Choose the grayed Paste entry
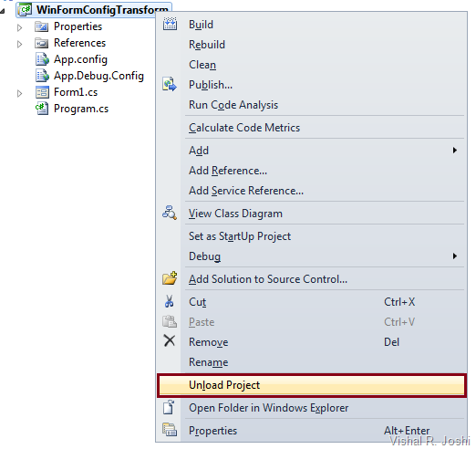This screenshot has width=476, height=449. 312,322
